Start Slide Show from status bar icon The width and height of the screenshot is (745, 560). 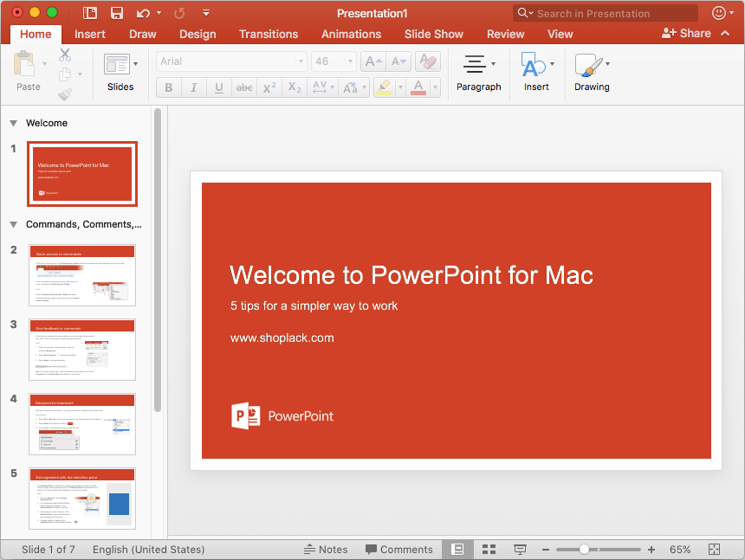tap(521, 550)
